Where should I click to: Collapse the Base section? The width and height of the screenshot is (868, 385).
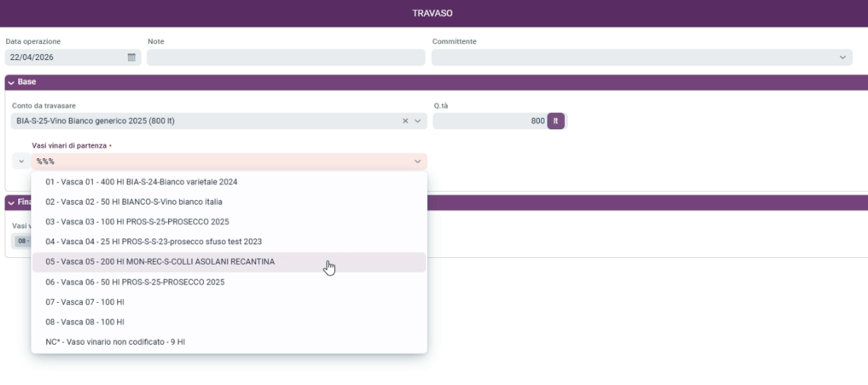click(11, 82)
